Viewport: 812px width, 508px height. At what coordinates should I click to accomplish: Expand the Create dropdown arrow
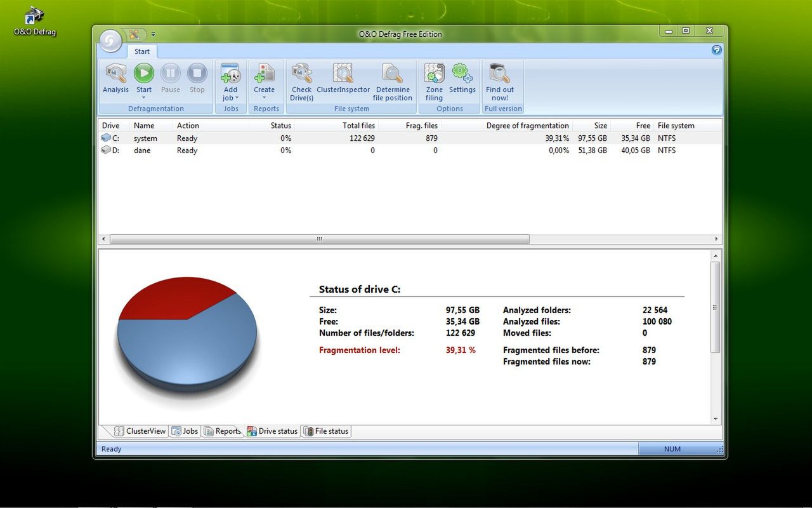point(264,98)
